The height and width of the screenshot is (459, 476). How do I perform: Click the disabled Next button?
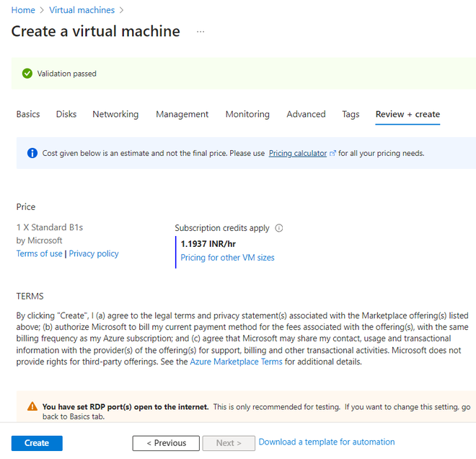(x=229, y=443)
